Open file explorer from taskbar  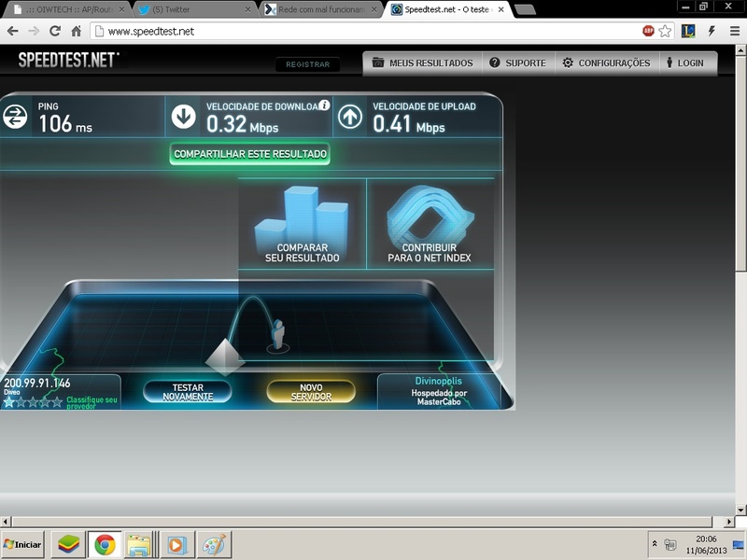(x=138, y=544)
